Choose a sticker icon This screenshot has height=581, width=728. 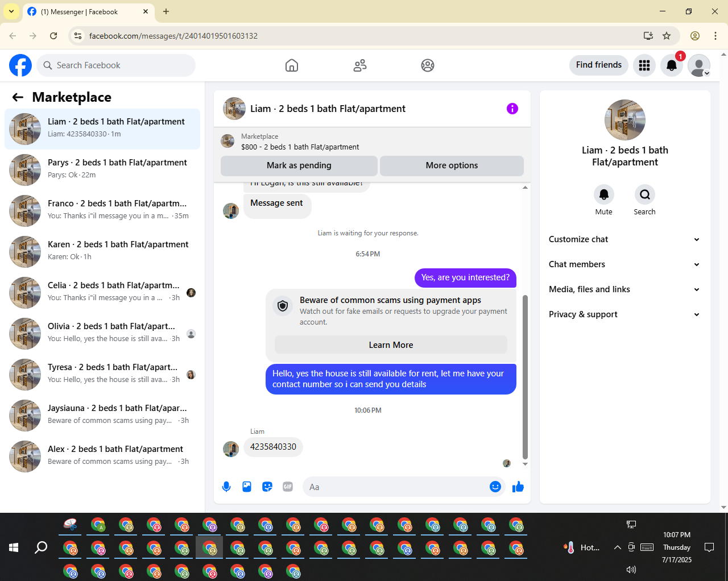[267, 487]
